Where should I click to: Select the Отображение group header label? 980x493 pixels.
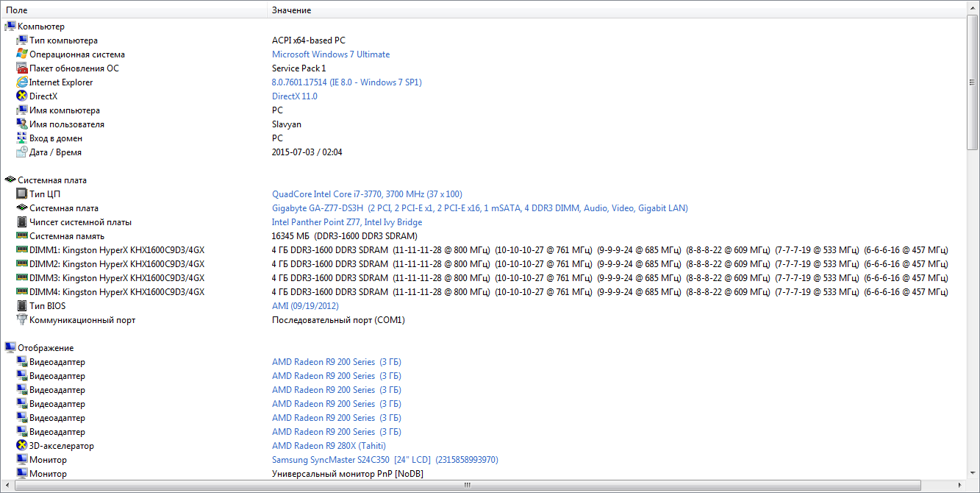tap(46, 348)
